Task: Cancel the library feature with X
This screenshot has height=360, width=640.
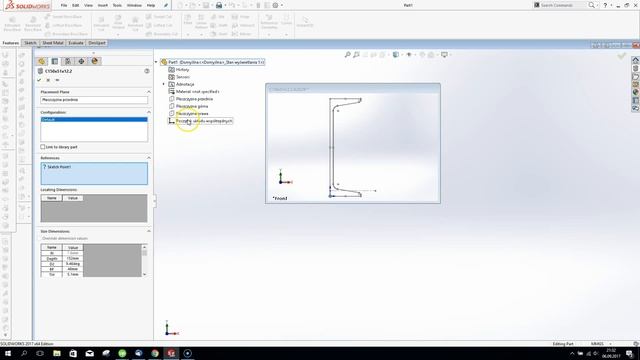Action: (x=48, y=80)
